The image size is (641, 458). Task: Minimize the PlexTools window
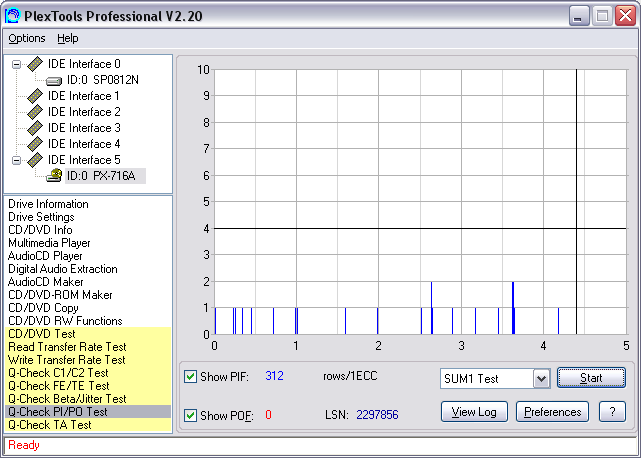click(578, 16)
